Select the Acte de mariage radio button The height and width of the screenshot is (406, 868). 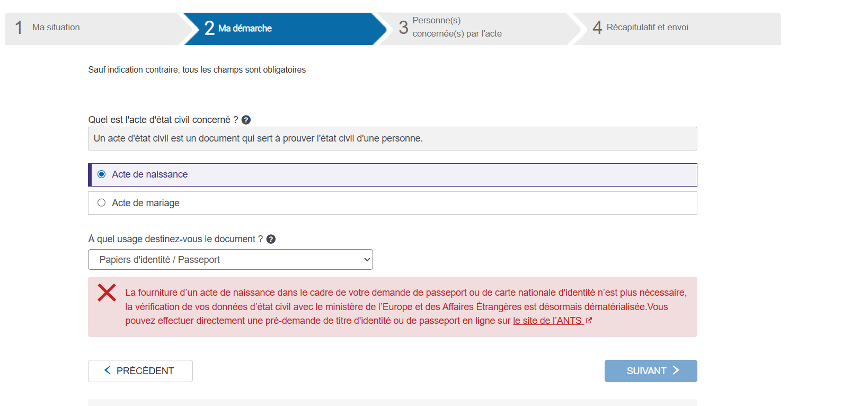(102, 203)
